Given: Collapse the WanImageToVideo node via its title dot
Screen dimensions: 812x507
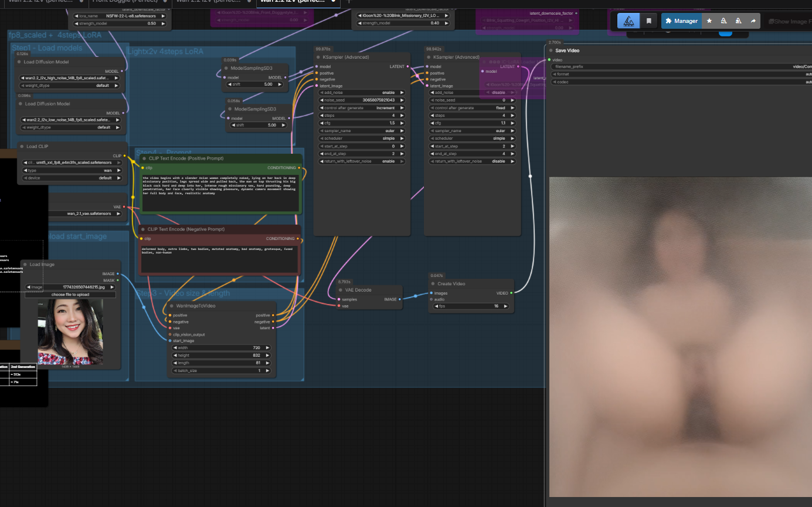Looking at the screenshot, I should pyautogui.click(x=171, y=306).
